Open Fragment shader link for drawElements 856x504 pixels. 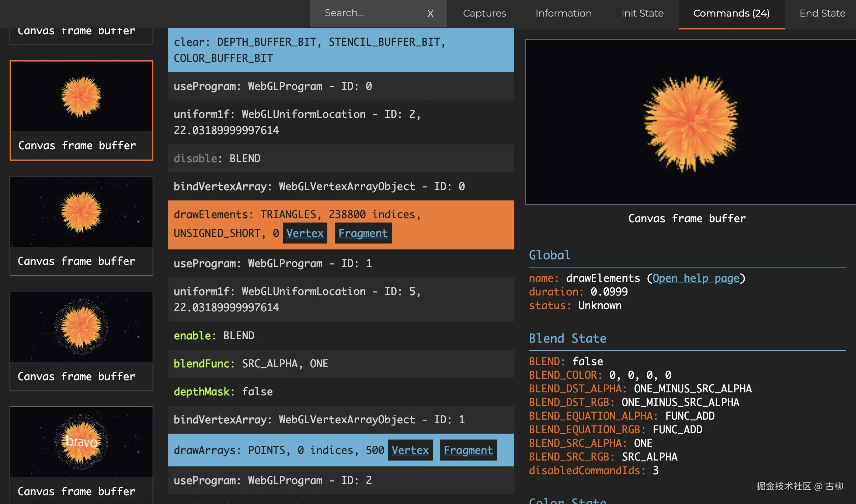tap(363, 233)
